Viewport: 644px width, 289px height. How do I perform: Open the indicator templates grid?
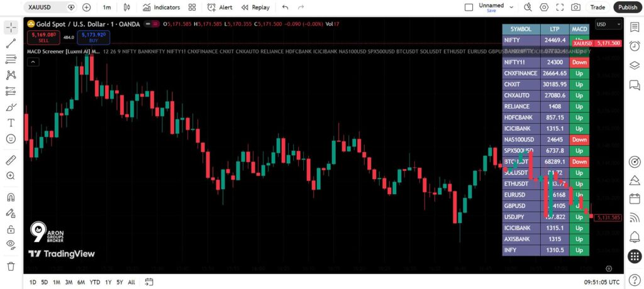(192, 7)
